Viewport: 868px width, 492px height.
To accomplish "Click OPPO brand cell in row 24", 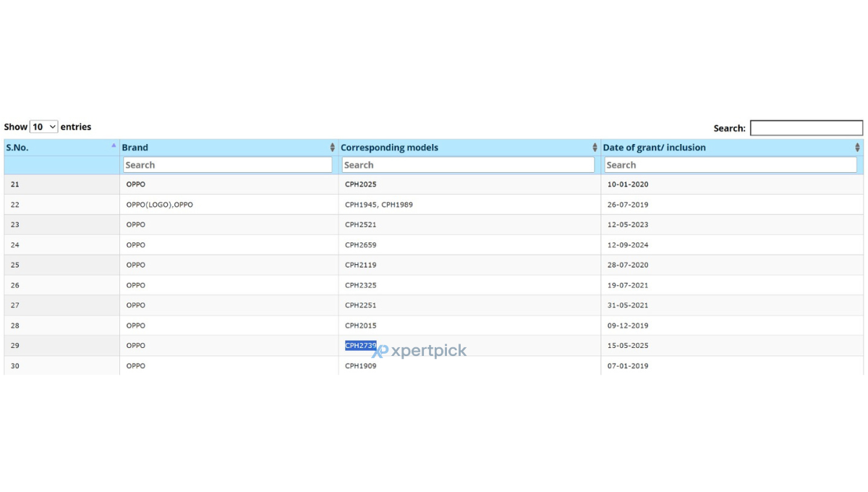I will [229, 245].
